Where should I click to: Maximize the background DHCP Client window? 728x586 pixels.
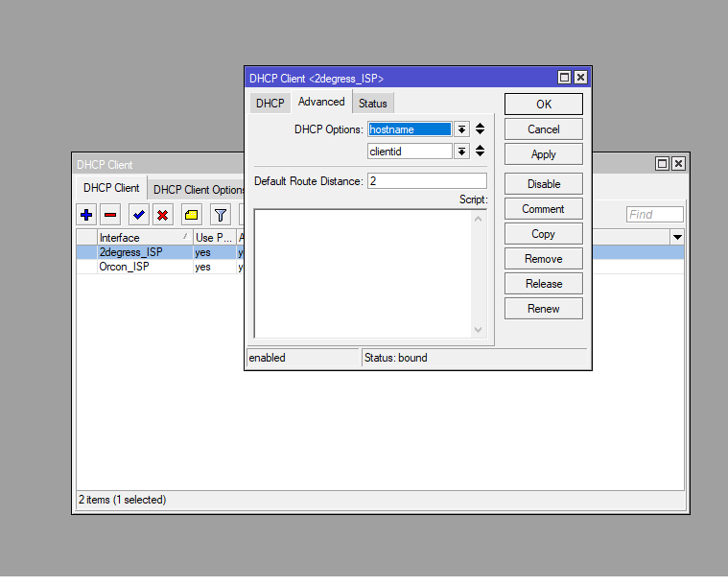(662, 163)
